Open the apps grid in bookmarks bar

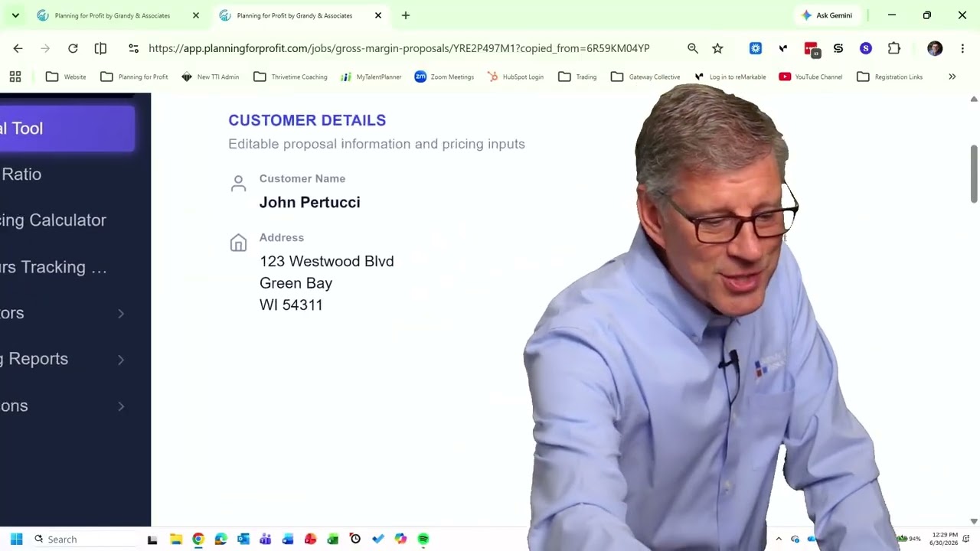click(15, 77)
